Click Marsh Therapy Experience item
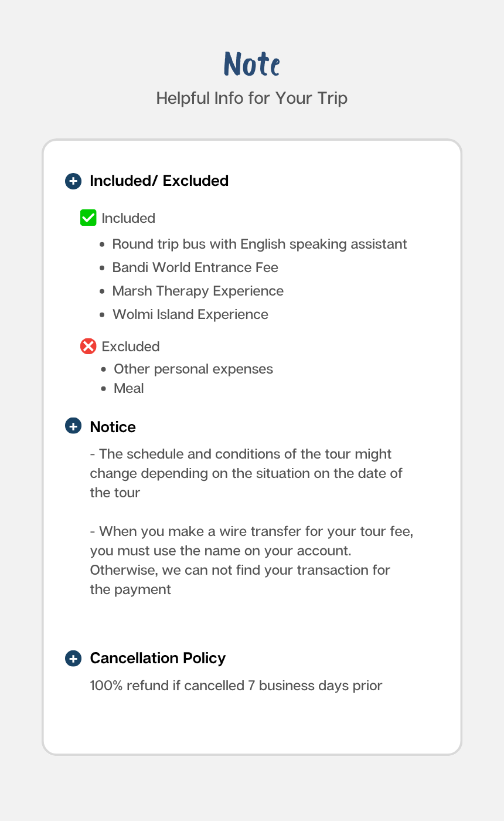The height and width of the screenshot is (821, 504). click(197, 291)
